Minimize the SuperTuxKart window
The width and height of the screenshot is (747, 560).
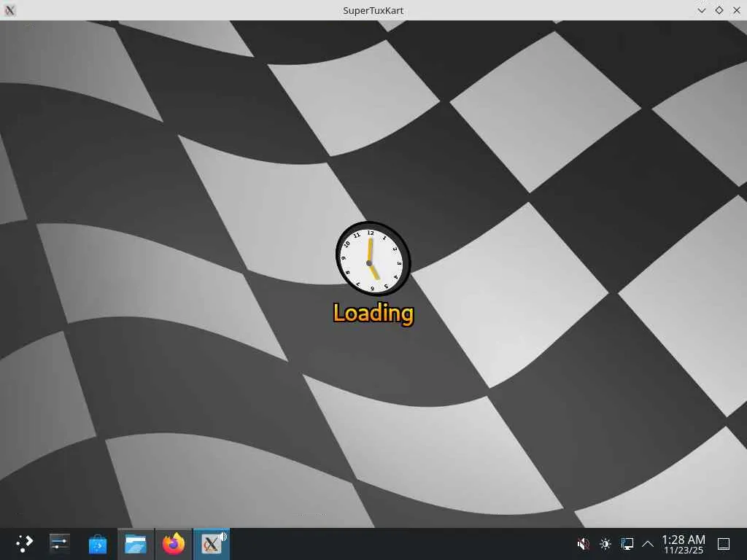point(701,10)
